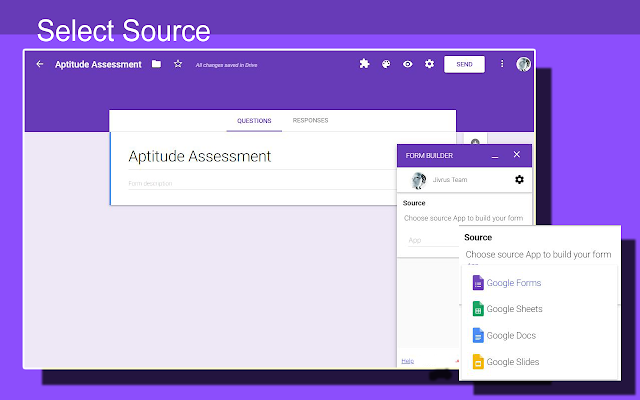The height and width of the screenshot is (400, 640).
Task: Open the color palette customization icon
Action: point(386,64)
